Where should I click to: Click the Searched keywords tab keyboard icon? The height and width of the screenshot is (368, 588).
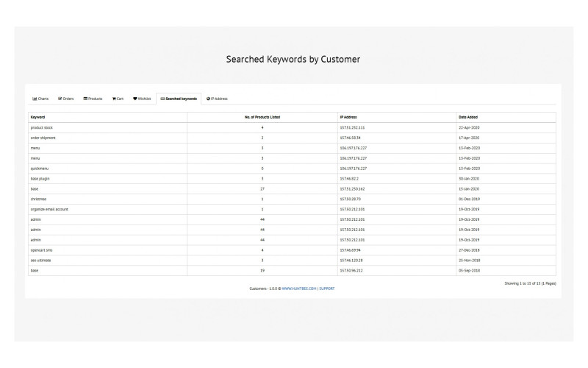click(162, 99)
